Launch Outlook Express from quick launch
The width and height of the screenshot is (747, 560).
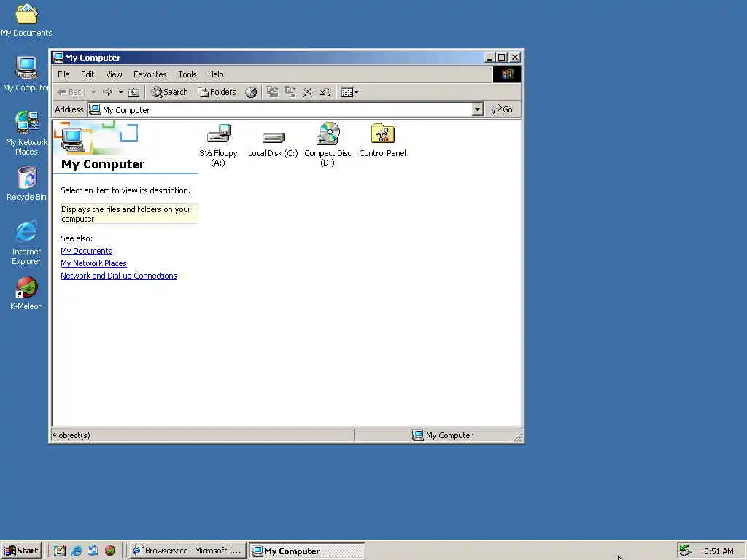[x=93, y=551]
